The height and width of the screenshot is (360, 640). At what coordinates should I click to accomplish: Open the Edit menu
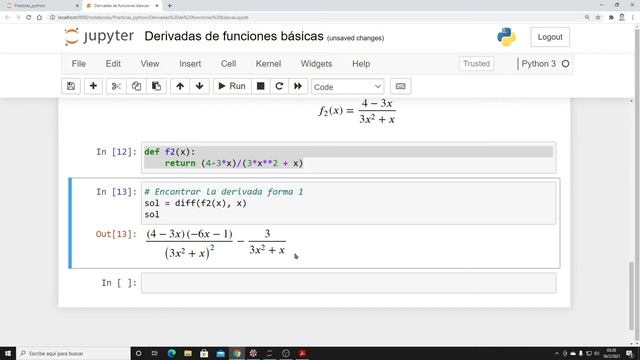[113, 64]
